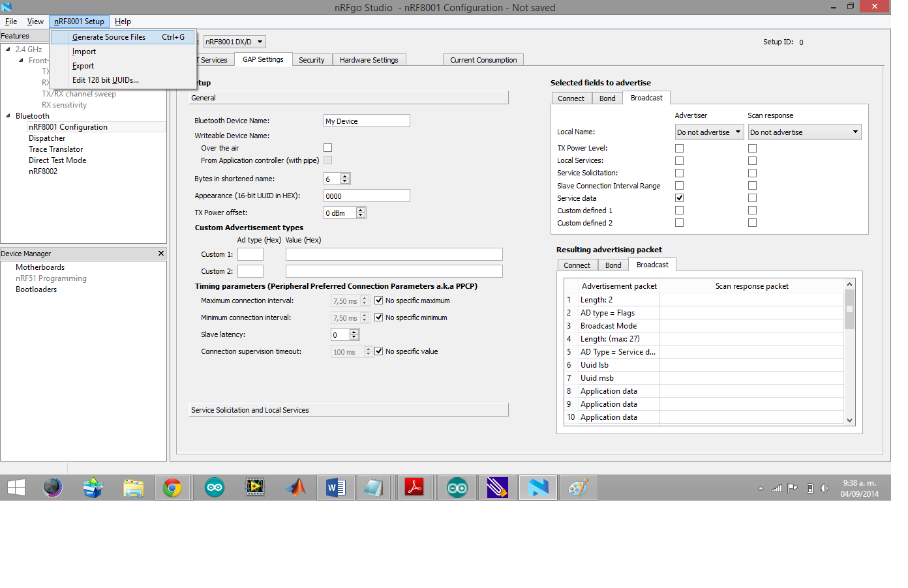Collapse the Front-end tests tree node
This screenshot has width=908, height=588.
[x=21, y=60]
